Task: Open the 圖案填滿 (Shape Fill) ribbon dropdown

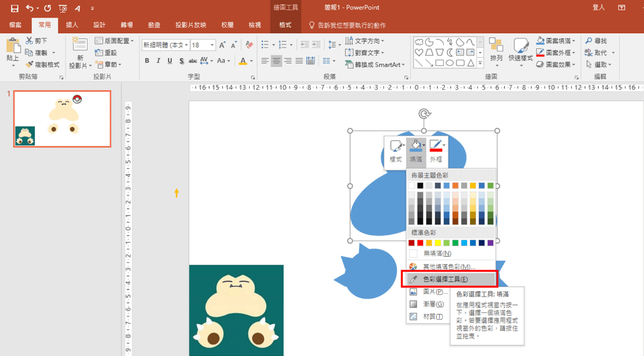Action: pyautogui.click(x=556, y=41)
